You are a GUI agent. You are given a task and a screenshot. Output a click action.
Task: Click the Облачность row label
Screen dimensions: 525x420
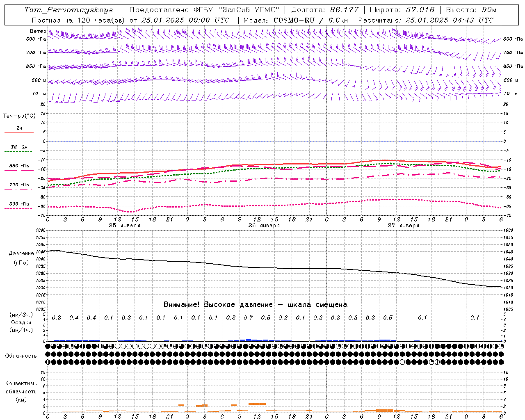point(21,356)
